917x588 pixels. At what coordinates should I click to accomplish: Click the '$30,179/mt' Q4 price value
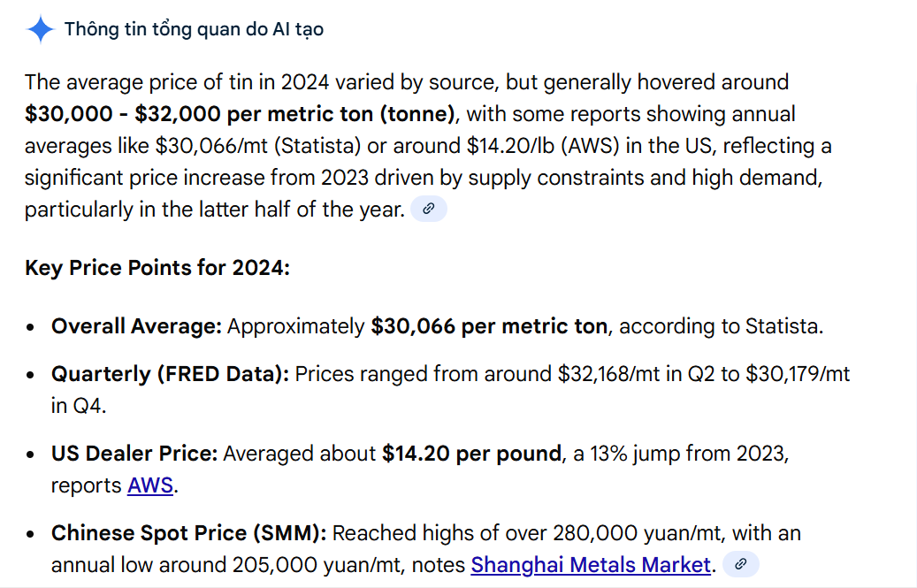coord(798,374)
